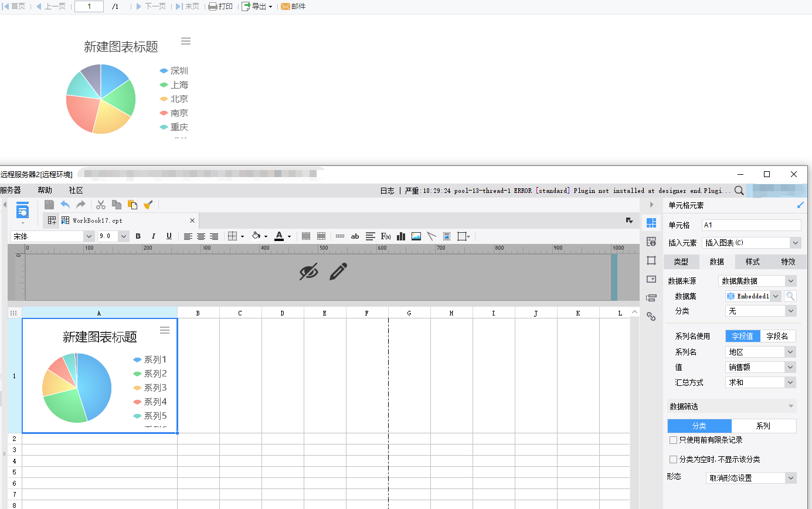812x509 pixels.
Task: Toggle bold formatting
Action: (x=138, y=236)
